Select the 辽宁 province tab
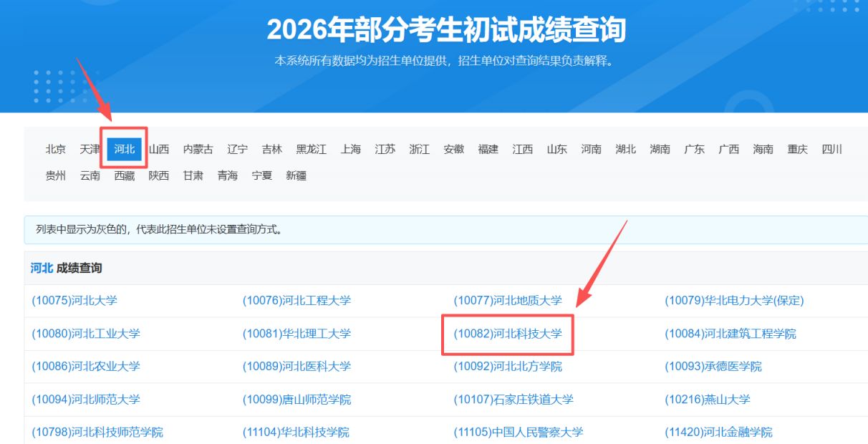Screen dimensions: 868x444 click(x=238, y=150)
